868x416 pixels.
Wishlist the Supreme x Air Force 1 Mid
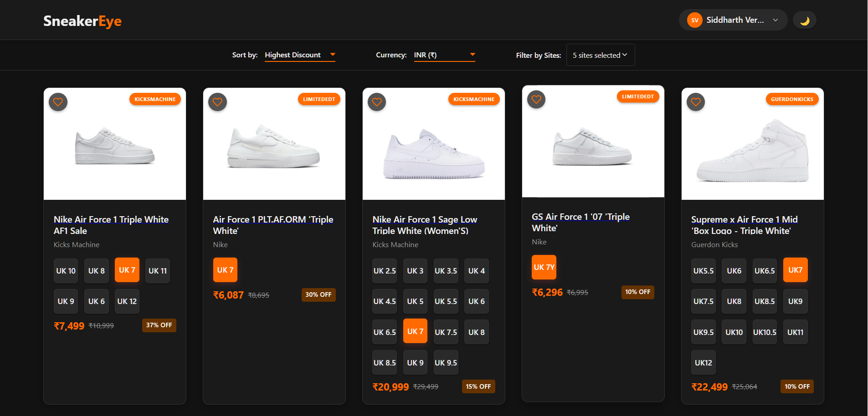(696, 102)
